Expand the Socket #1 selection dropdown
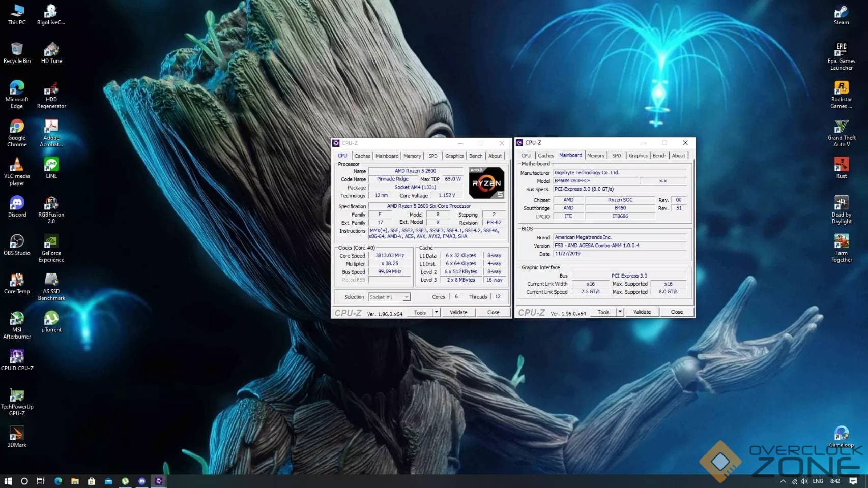Viewport: 868px width, 488px height. (x=406, y=297)
